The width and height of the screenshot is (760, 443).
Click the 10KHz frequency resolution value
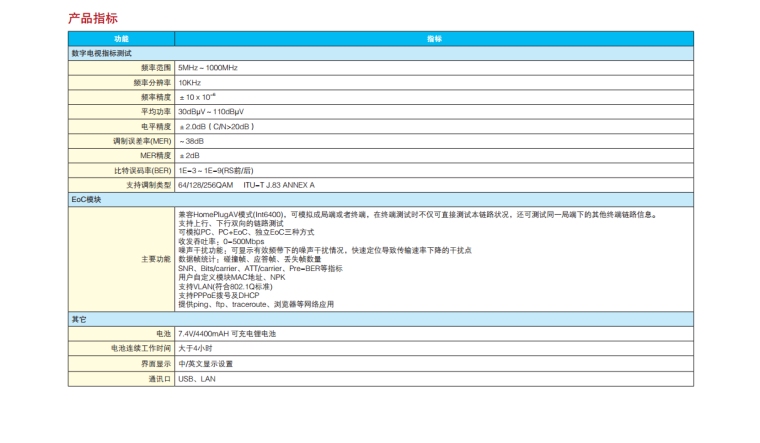coord(190,83)
